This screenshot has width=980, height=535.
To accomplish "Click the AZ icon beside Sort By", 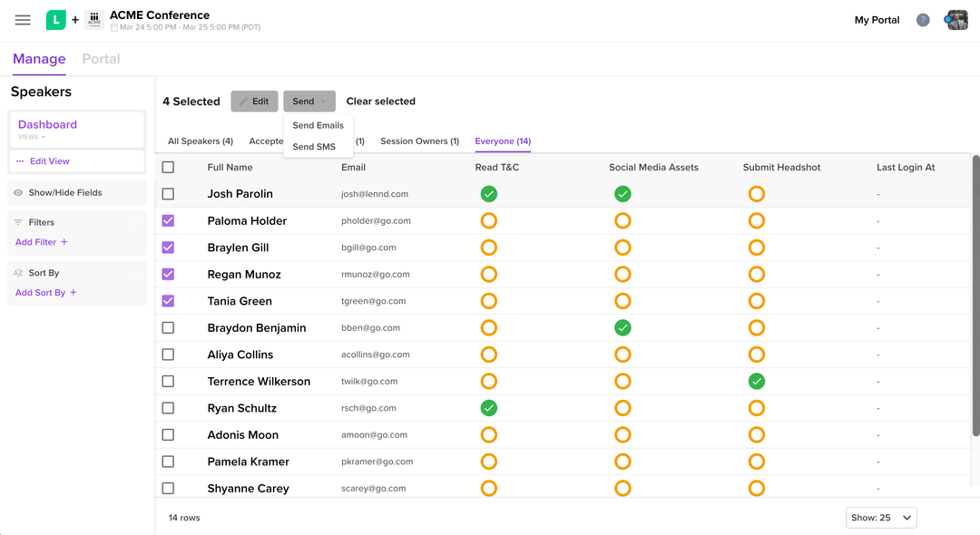I will 20,272.
